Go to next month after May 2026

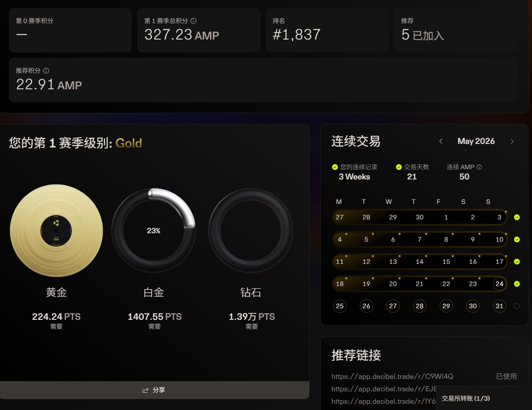coord(512,141)
